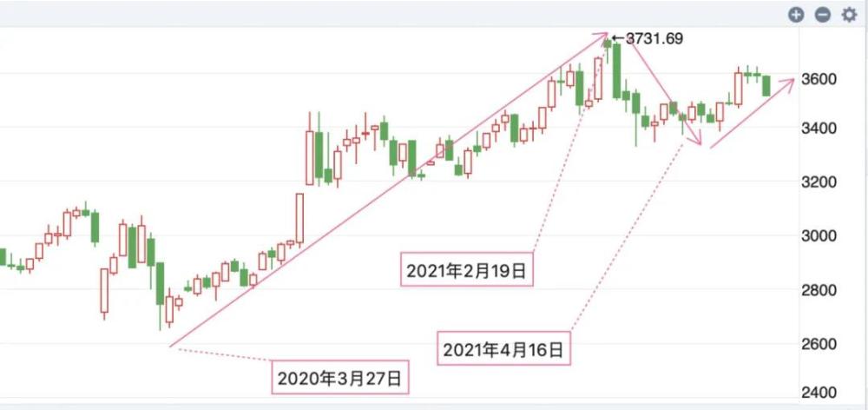Click the start of the long uptrend line
The image size is (868, 410).
click(173, 347)
